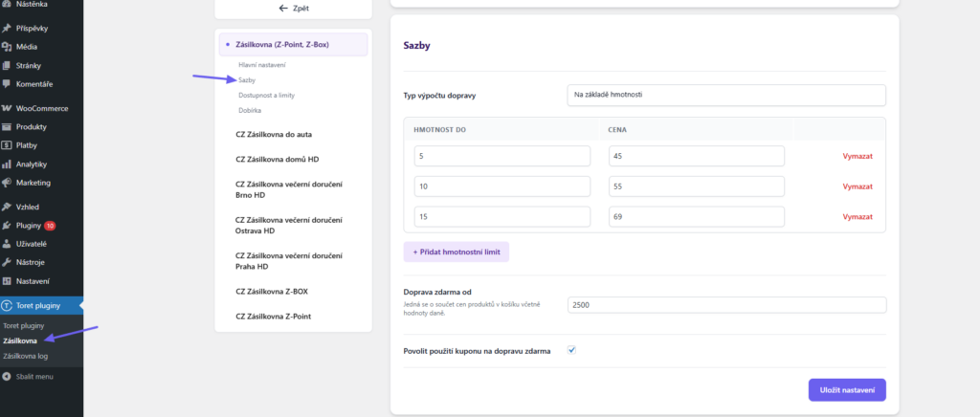Image resolution: width=980 pixels, height=417 pixels.
Task: Click the Nástěnka dashboard icon
Action: (7, 4)
